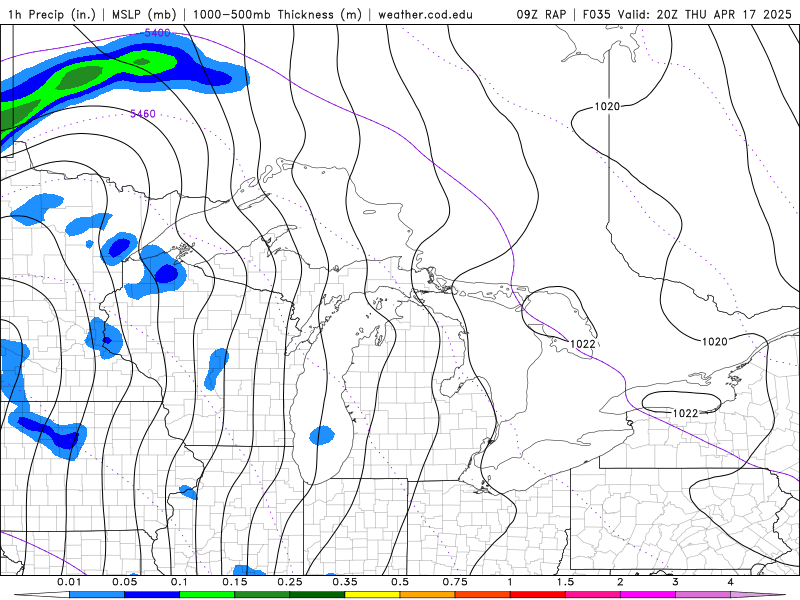Click the light blue 0.01–0.05 legend swatch
800x600 pixels.
[x=97, y=595]
